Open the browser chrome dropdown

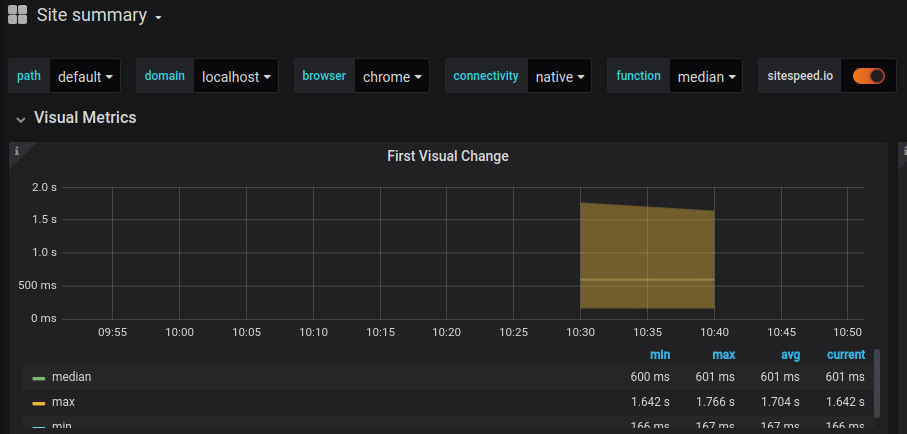click(392, 76)
